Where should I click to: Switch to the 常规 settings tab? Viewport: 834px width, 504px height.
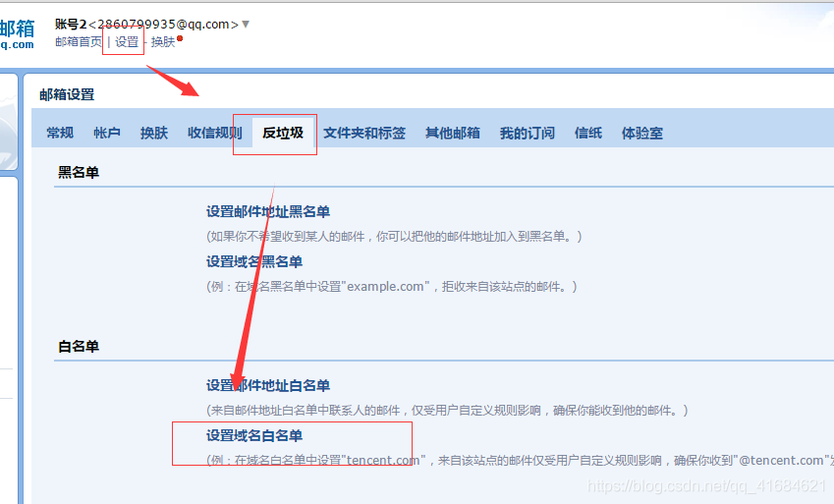[60, 133]
